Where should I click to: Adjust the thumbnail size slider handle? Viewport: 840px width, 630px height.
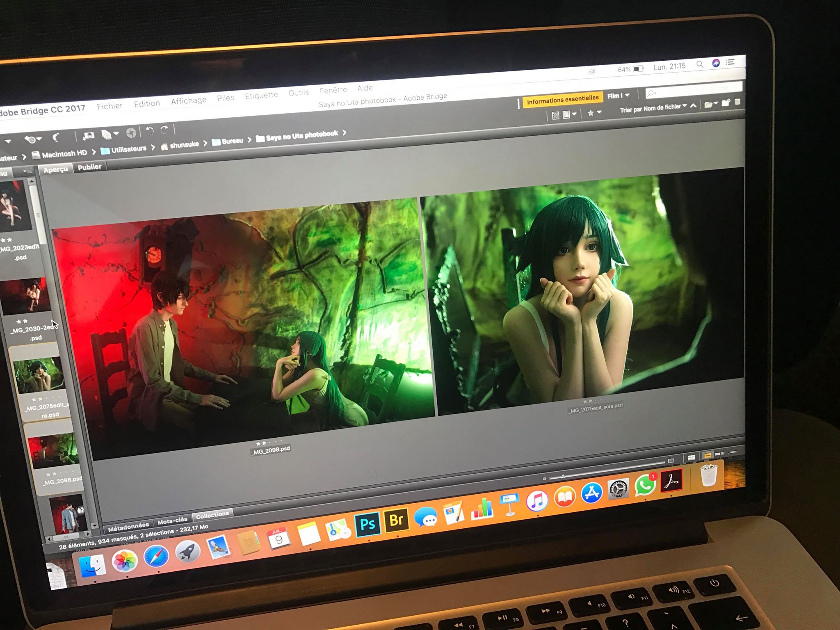click(563, 476)
